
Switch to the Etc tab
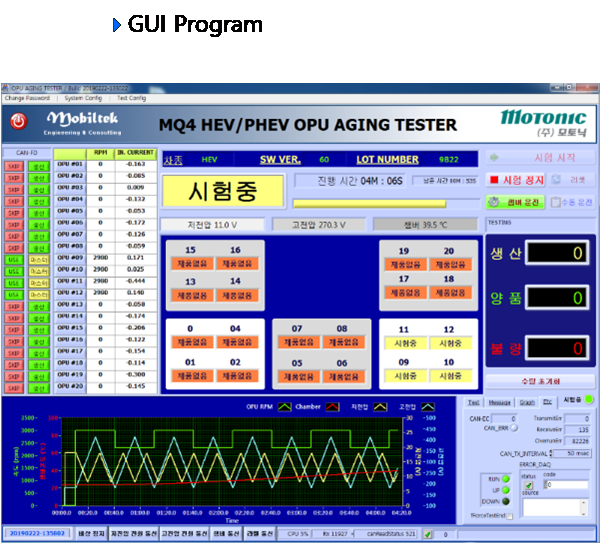[x=547, y=402]
